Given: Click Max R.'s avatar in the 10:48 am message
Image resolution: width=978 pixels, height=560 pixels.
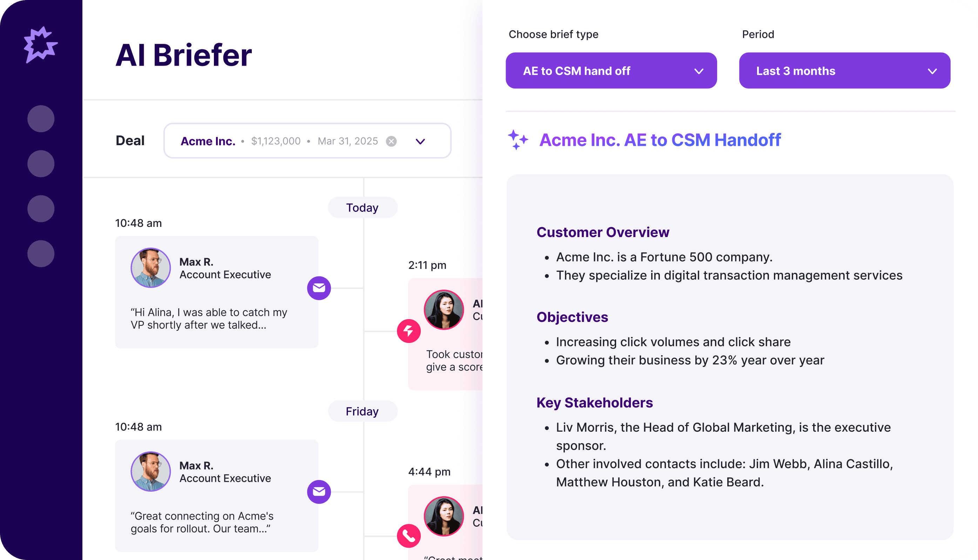Looking at the screenshot, I should (x=150, y=268).
